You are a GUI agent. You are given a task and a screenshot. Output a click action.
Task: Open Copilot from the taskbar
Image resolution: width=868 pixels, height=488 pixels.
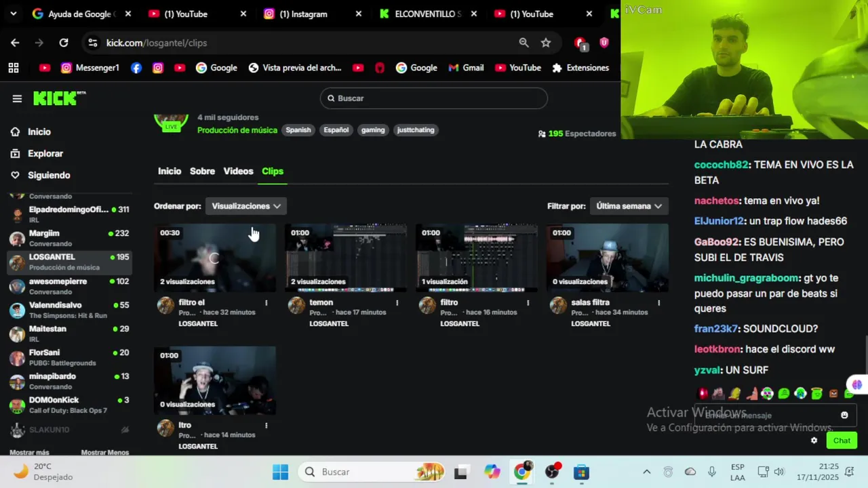[x=492, y=472]
